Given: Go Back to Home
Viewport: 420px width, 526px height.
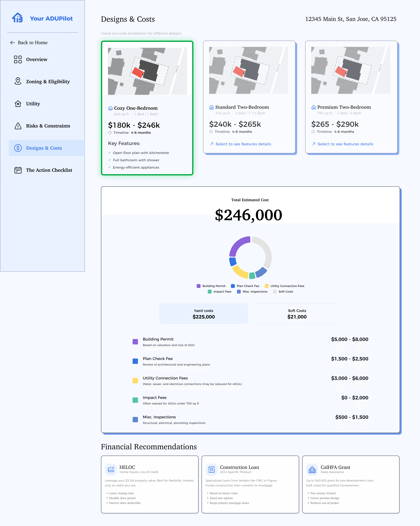Looking at the screenshot, I should pos(32,42).
